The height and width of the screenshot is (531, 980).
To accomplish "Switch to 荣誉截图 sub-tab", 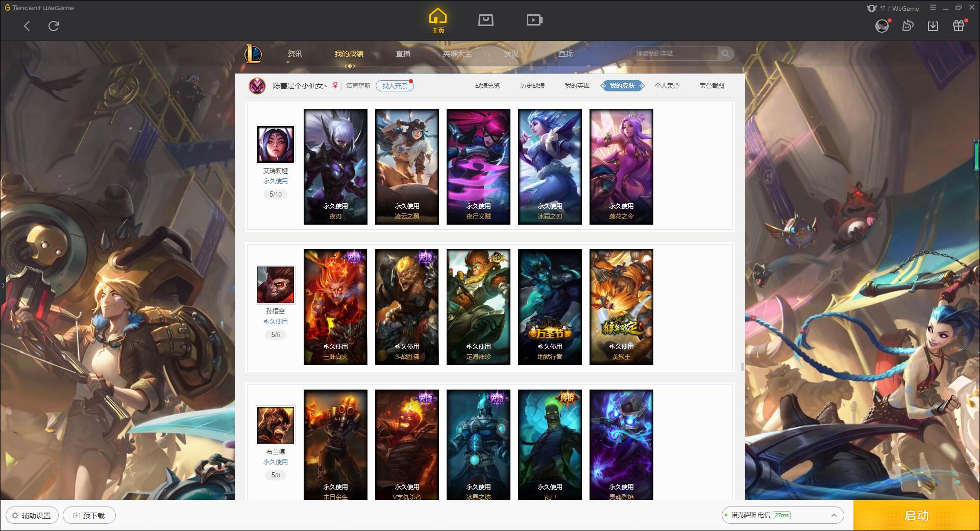I will (x=712, y=86).
